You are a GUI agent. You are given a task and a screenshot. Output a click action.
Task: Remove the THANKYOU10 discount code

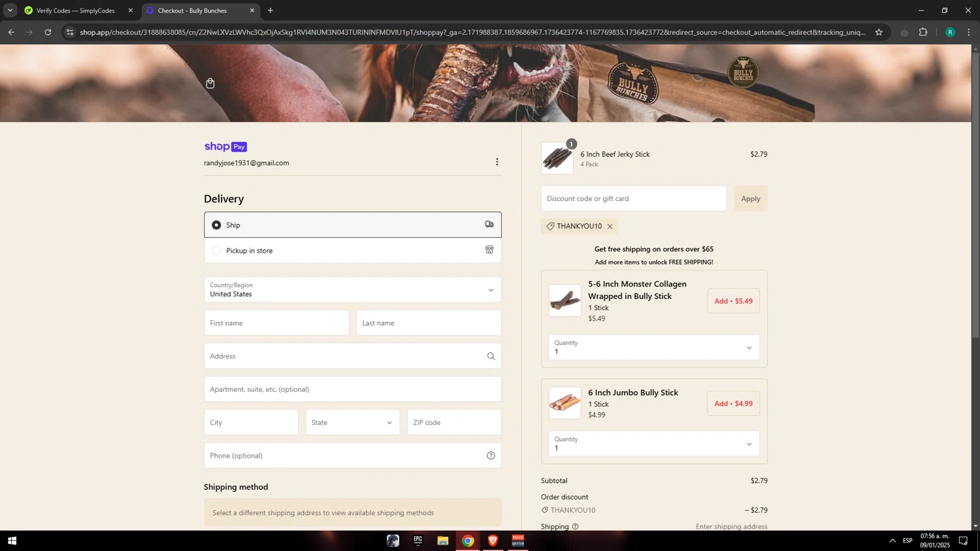610,227
